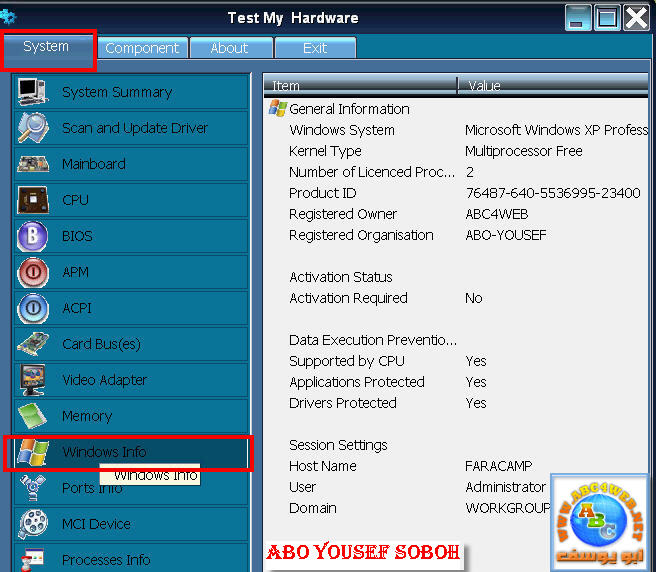Click the Value column header

553,85
